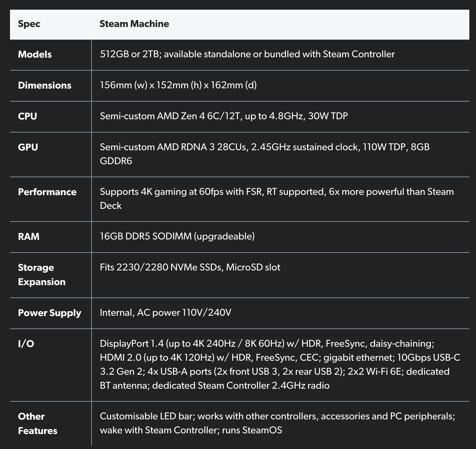Select the GPU row label
This screenshot has height=449, width=476.
click(x=28, y=147)
